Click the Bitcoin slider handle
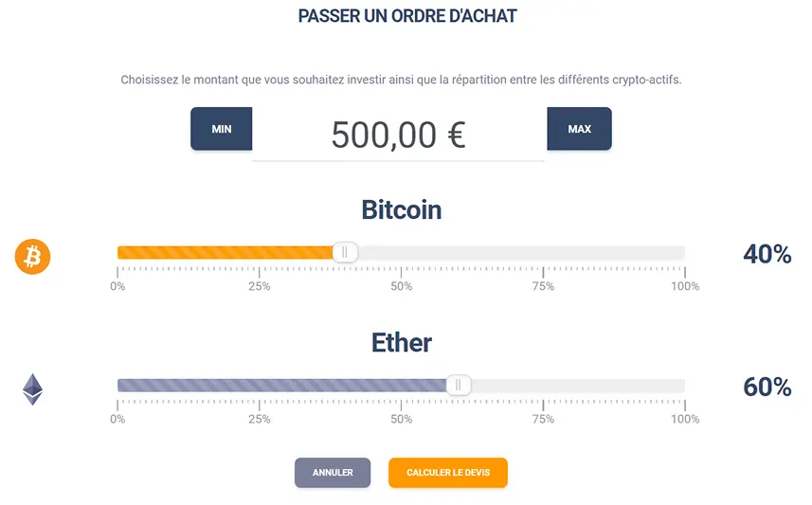Screen dimensions: 812x505 tap(345, 252)
